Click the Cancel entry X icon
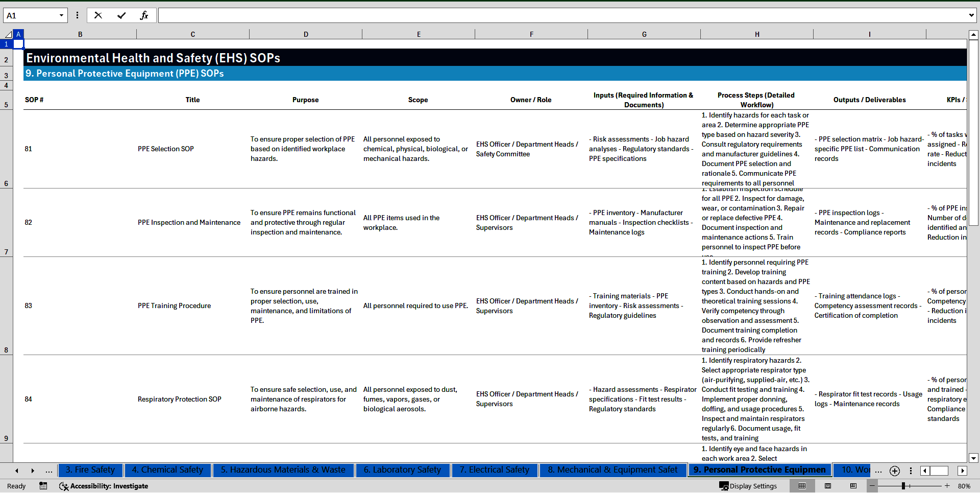This screenshot has width=980, height=493. pos(98,15)
